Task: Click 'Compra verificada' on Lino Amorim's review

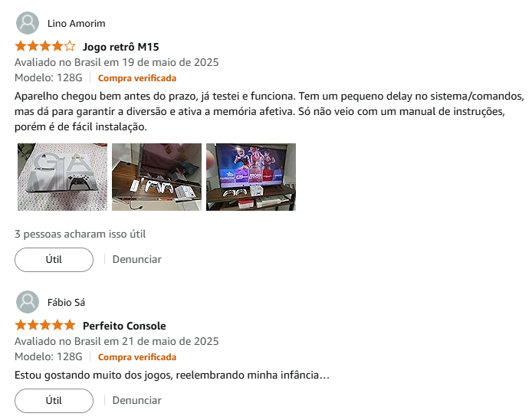Action: pyautogui.click(x=137, y=78)
